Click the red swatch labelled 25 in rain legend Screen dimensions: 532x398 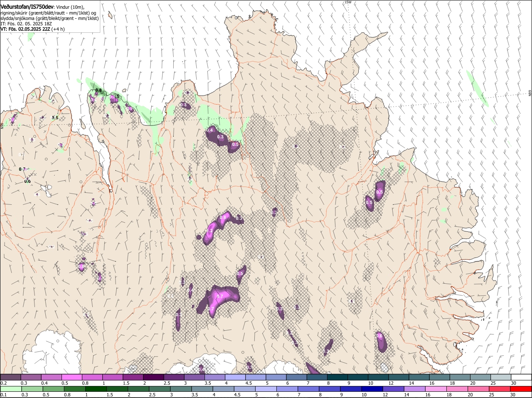500,389
